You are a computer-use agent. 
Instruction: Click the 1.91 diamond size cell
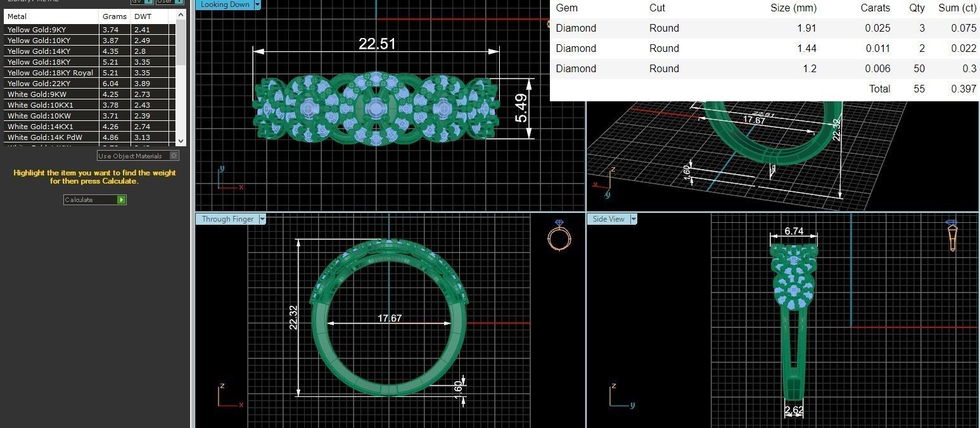806,28
